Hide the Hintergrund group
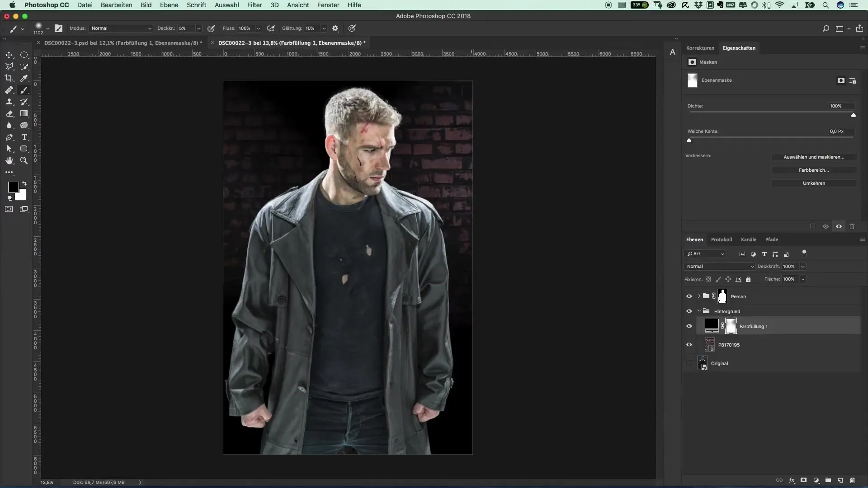The image size is (868, 488). coord(689,311)
